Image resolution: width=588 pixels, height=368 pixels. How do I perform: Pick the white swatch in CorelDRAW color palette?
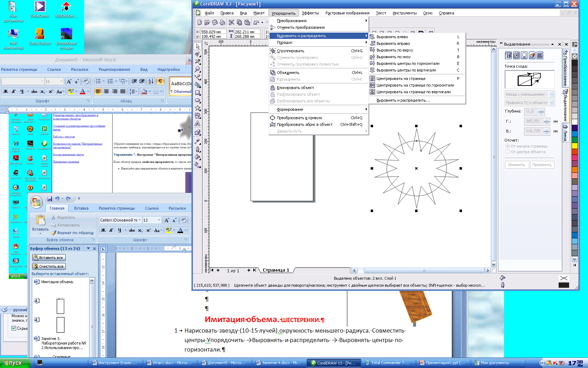coord(574,121)
